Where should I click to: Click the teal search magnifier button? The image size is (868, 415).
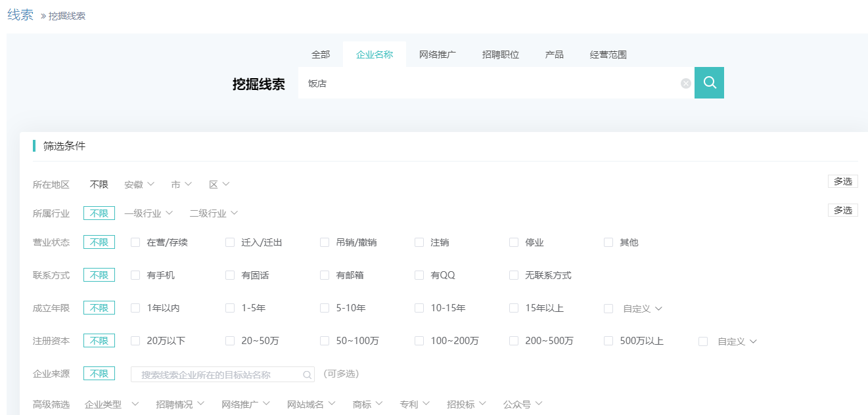tap(709, 83)
